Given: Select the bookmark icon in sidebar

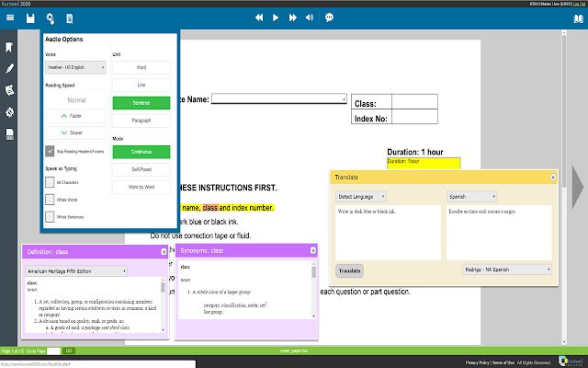Looking at the screenshot, I should coord(9,47).
